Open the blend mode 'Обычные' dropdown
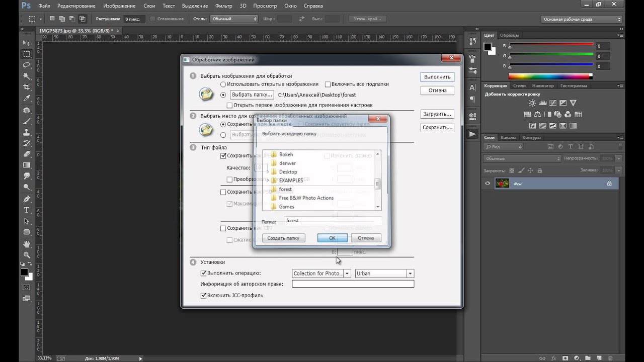This screenshot has width=644, height=362. coord(522,158)
